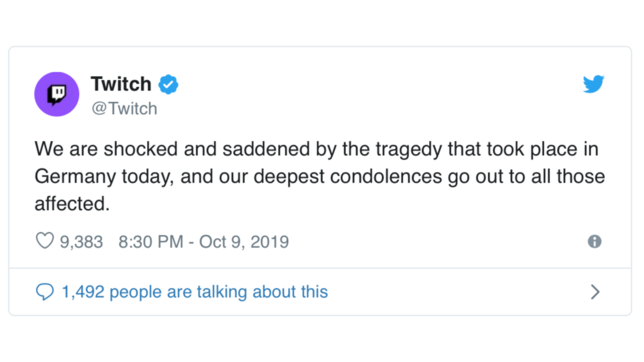This screenshot has height=362, width=644.
Task: Visit the @Twitch handle link
Action: point(124,108)
